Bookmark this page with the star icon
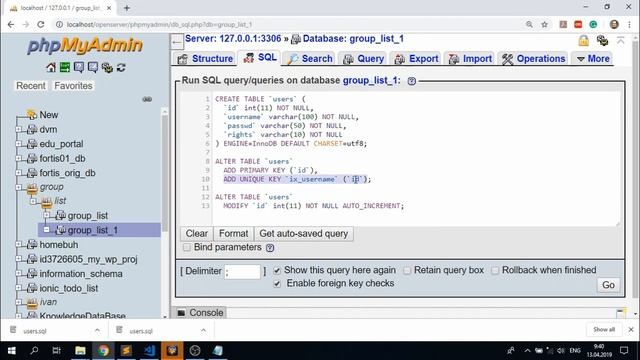The image size is (640, 360). pyautogui.click(x=544, y=24)
